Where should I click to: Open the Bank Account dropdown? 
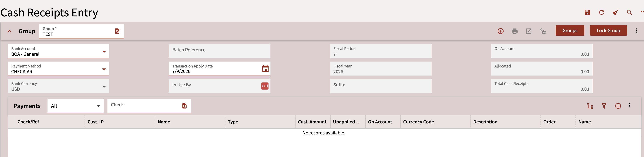[x=104, y=52]
